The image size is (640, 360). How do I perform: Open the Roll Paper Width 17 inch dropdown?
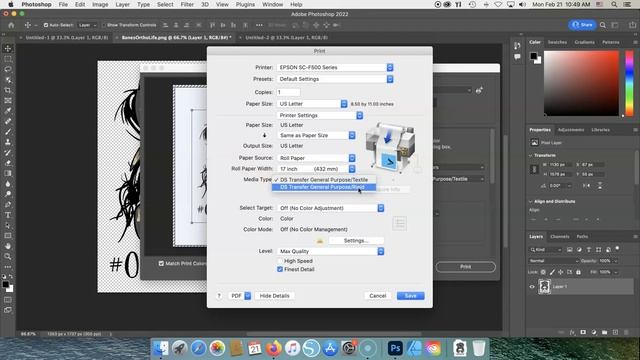coord(316,169)
